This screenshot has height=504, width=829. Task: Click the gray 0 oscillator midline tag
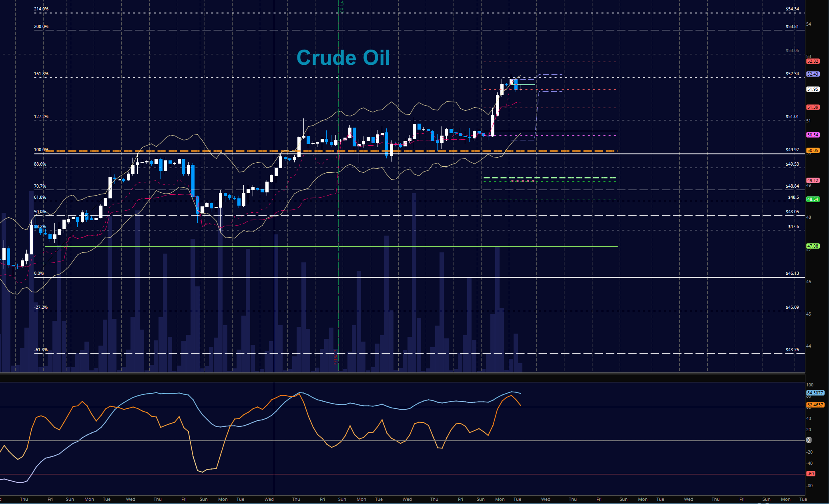point(809,440)
